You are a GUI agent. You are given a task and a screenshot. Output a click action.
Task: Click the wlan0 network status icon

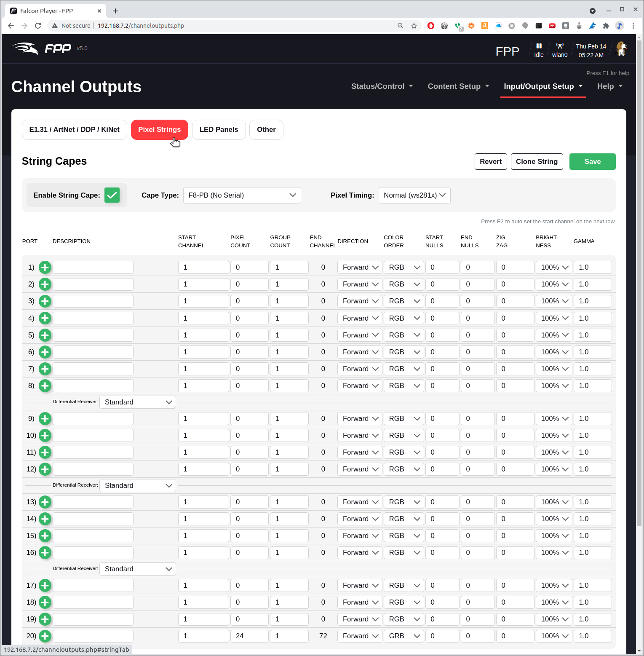point(560,46)
